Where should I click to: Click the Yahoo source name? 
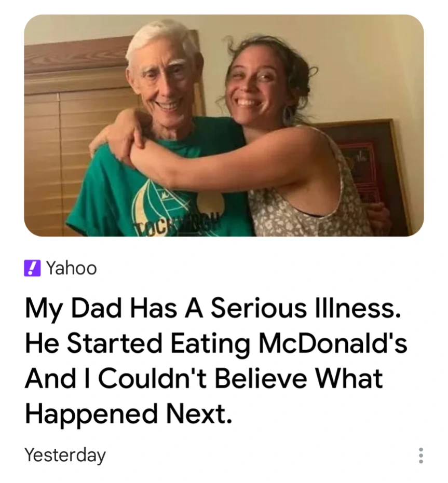pos(71,268)
